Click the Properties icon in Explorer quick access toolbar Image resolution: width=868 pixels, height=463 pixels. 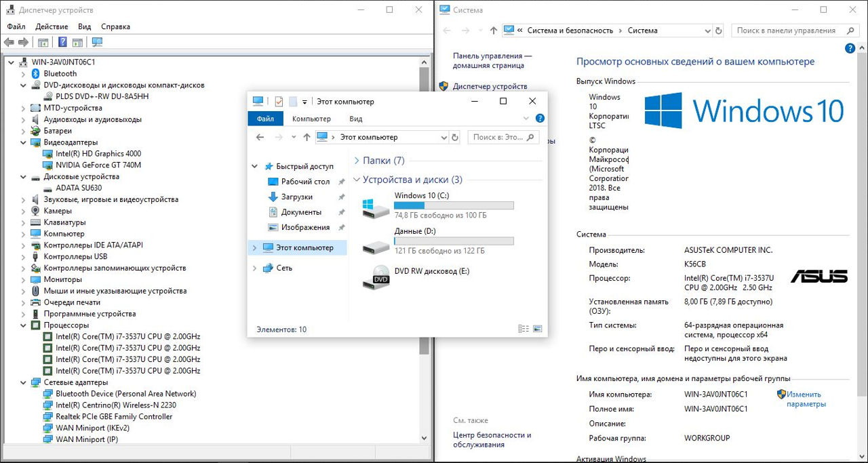tap(278, 102)
